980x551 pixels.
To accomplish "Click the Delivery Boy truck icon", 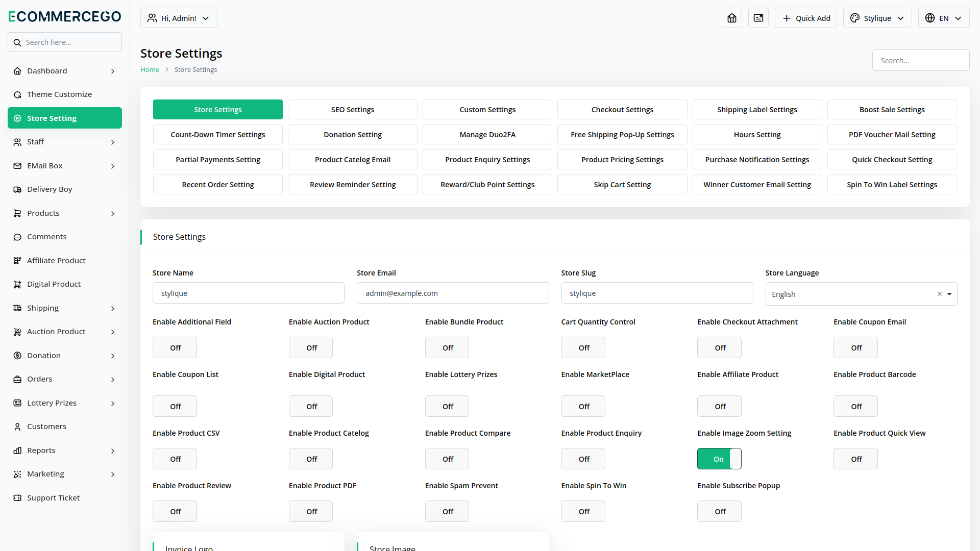I will (17, 189).
